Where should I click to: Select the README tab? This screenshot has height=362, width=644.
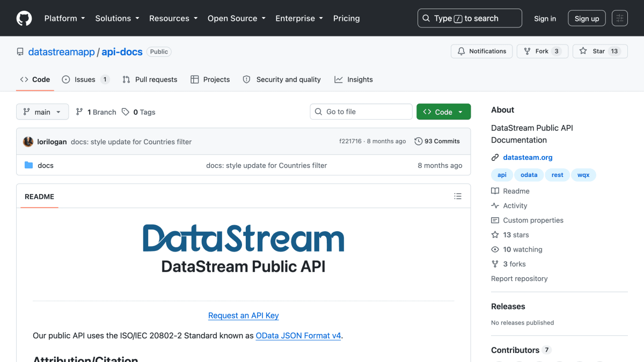pos(40,196)
